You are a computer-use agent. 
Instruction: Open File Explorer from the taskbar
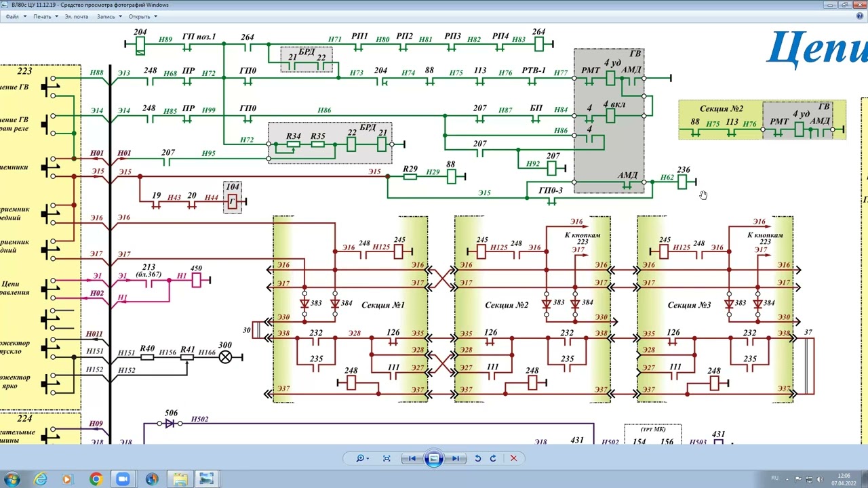(x=180, y=479)
